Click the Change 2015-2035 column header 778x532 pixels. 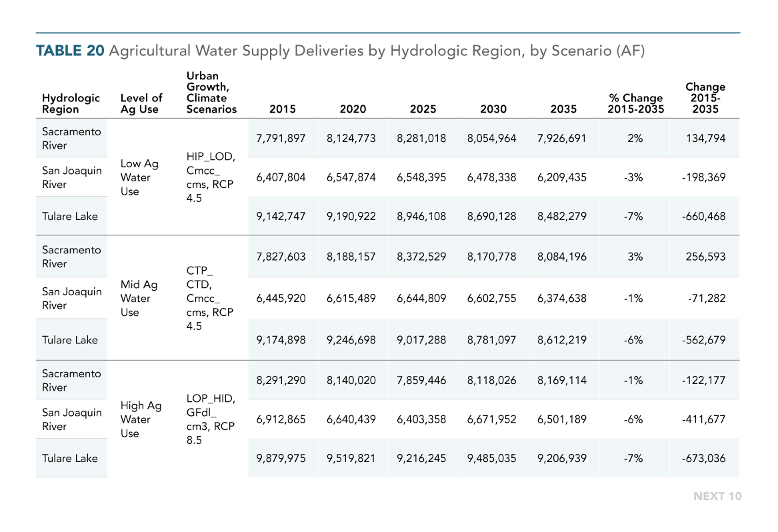click(x=705, y=98)
